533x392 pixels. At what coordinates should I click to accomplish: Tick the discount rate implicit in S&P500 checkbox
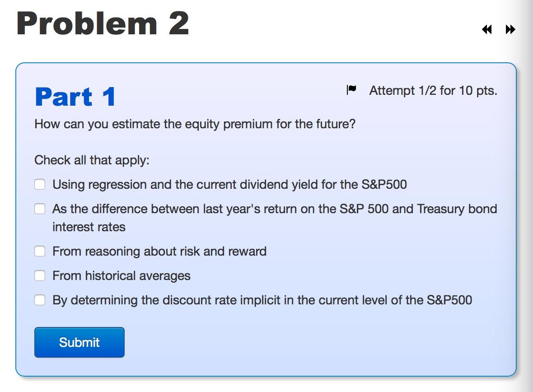click(40, 299)
